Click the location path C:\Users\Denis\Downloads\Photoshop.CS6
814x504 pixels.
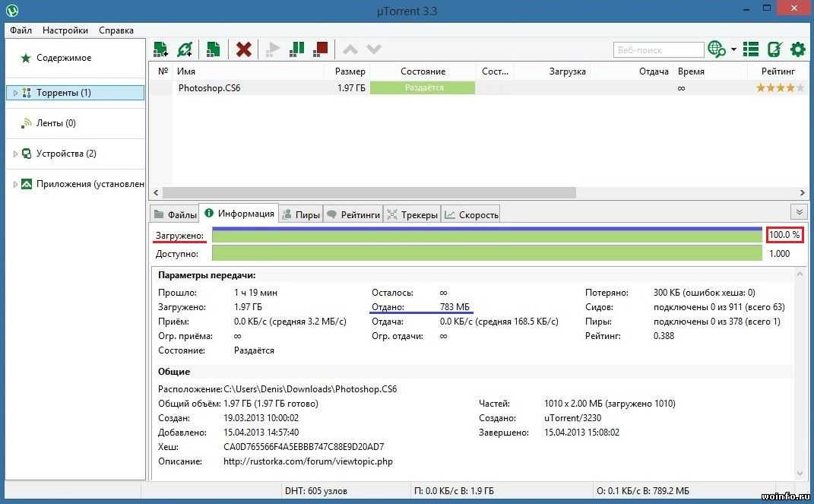tap(310, 389)
